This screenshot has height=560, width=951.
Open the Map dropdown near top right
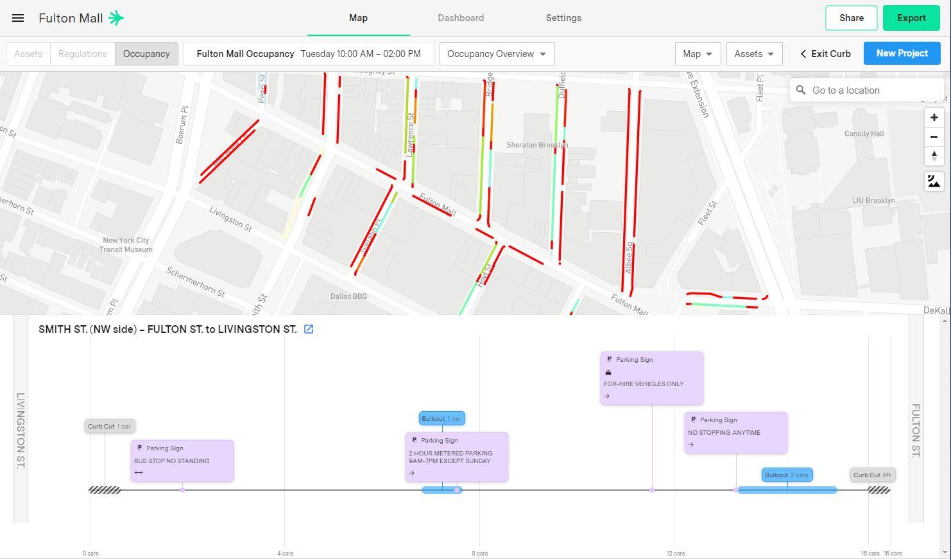pyautogui.click(x=698, y=54)
